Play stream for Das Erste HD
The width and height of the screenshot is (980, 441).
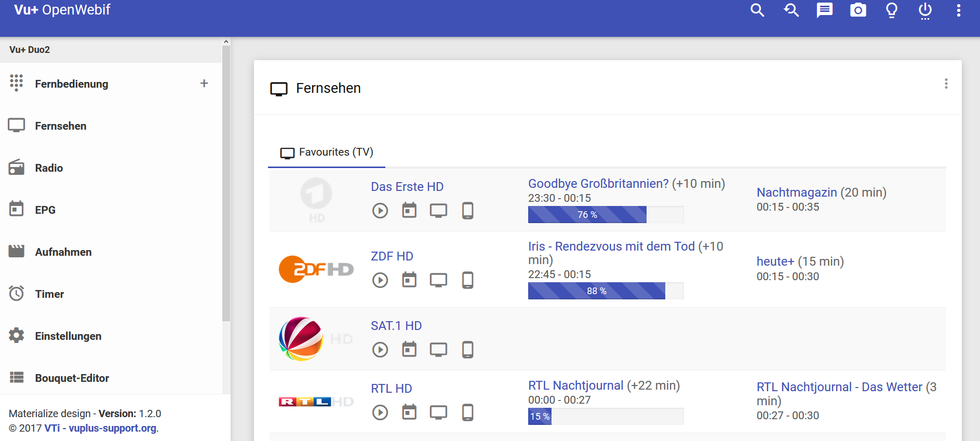coord(380,211)
